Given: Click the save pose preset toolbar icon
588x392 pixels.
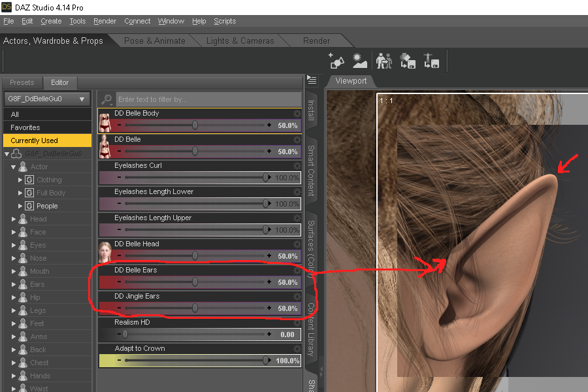Looking at the screenshot, I should (x=431, y=61).
